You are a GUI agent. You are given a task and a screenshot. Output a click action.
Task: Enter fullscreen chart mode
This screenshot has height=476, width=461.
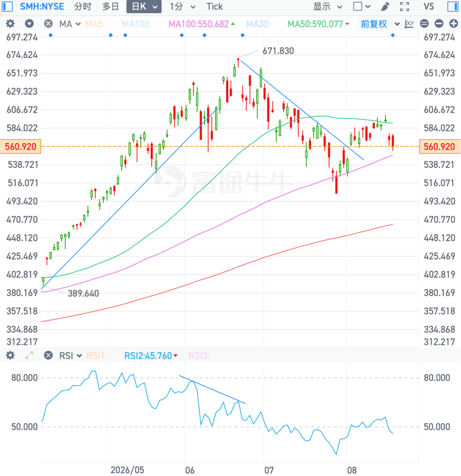coord(405,6)
